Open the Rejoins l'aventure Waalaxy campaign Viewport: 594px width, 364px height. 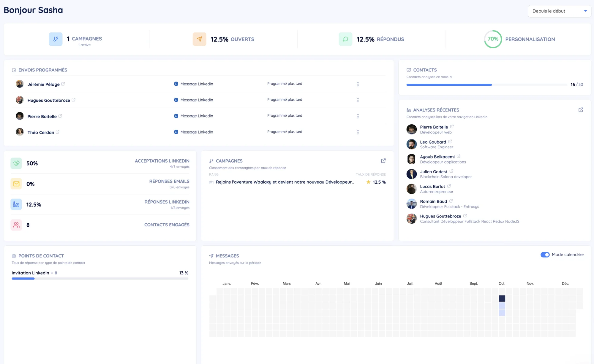(x=285, y=182)
